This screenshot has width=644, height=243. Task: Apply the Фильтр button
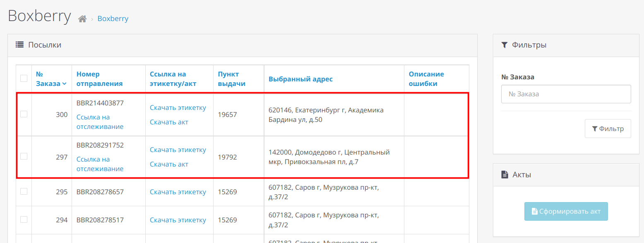point(608,129)
